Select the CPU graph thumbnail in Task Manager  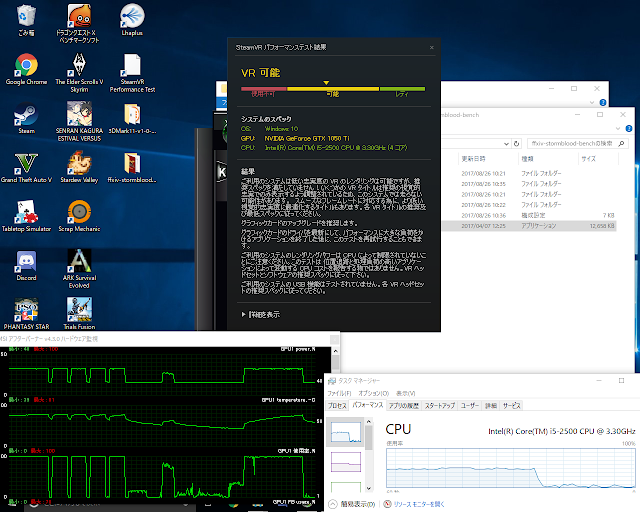point(346,432)
